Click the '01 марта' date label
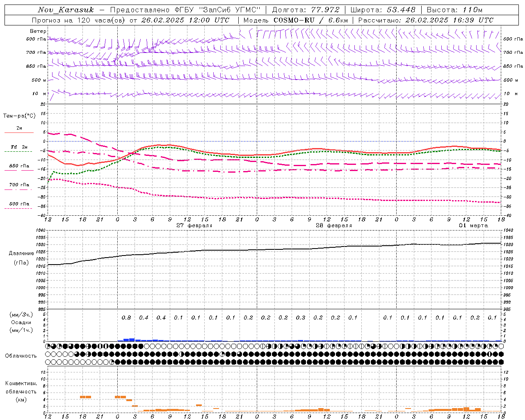The width and height of the screenshot is (525, 420). (473, 226)
